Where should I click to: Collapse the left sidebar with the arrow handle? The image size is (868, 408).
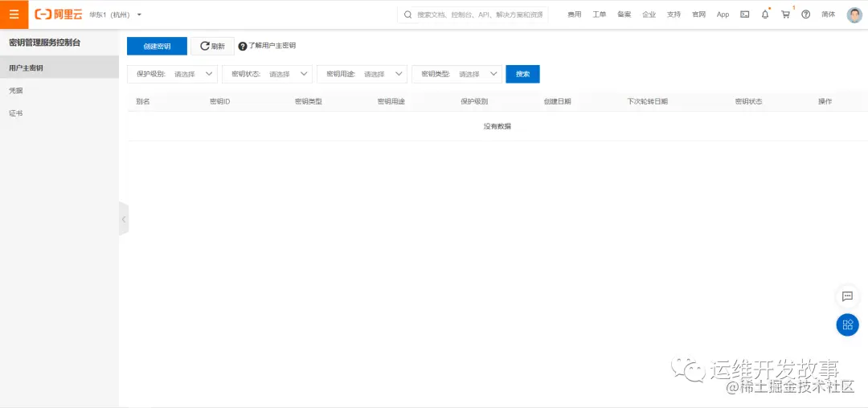pyautogui.click(x=124, y=219)
